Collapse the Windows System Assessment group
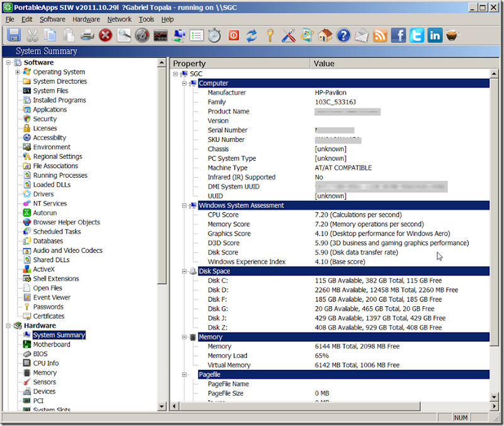Screen dimensions: 504x426 tap(184, 205)
